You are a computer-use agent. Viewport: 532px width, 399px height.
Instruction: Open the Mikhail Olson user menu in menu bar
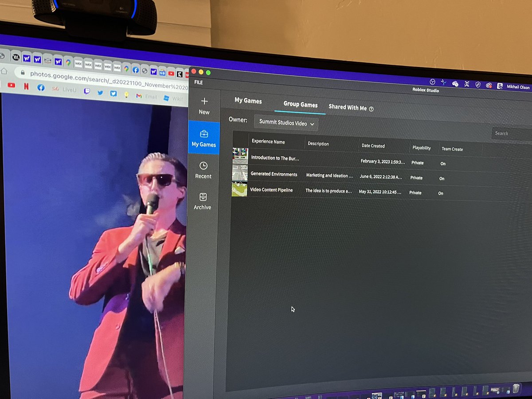(518, 87)
